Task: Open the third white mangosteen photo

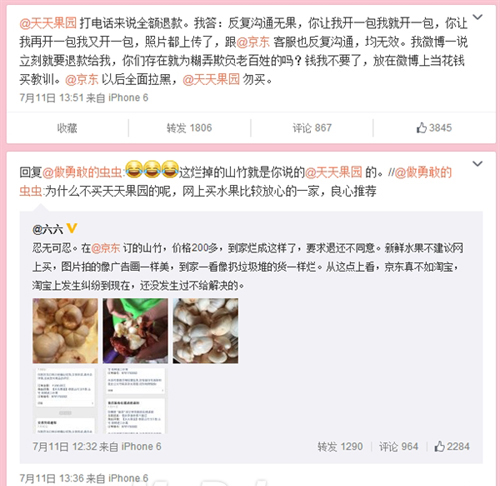Action: click(205, 331)
